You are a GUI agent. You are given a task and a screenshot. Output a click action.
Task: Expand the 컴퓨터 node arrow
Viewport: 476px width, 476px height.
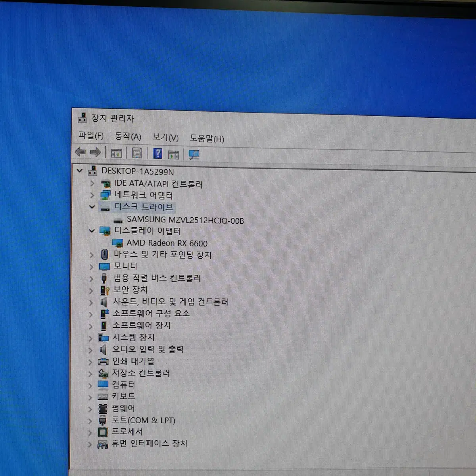[x=90, y=386]
